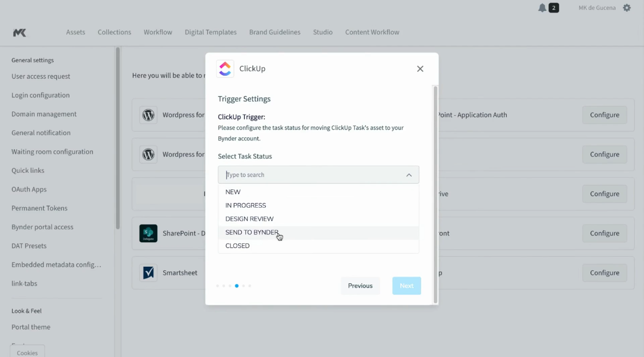The width and height of the screenshot is (644, 357).
Task: Open the Permanent Tokens sidebar link
Action: point(39,208)
